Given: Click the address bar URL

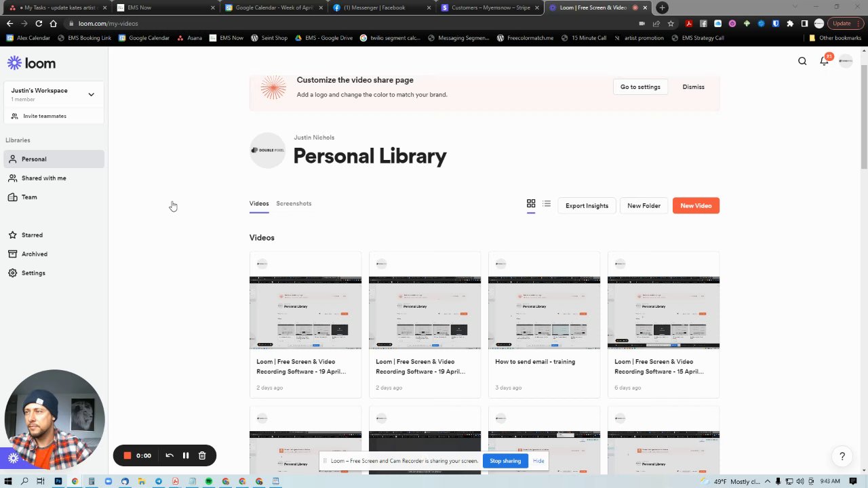Looking at the screenshot, I should (108, 23).
